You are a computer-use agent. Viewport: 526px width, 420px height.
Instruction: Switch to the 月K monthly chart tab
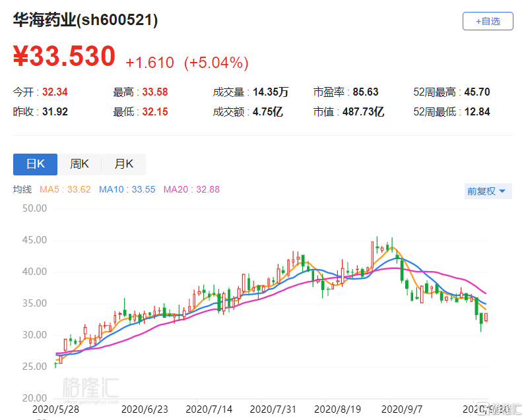[x=124, y=164]
